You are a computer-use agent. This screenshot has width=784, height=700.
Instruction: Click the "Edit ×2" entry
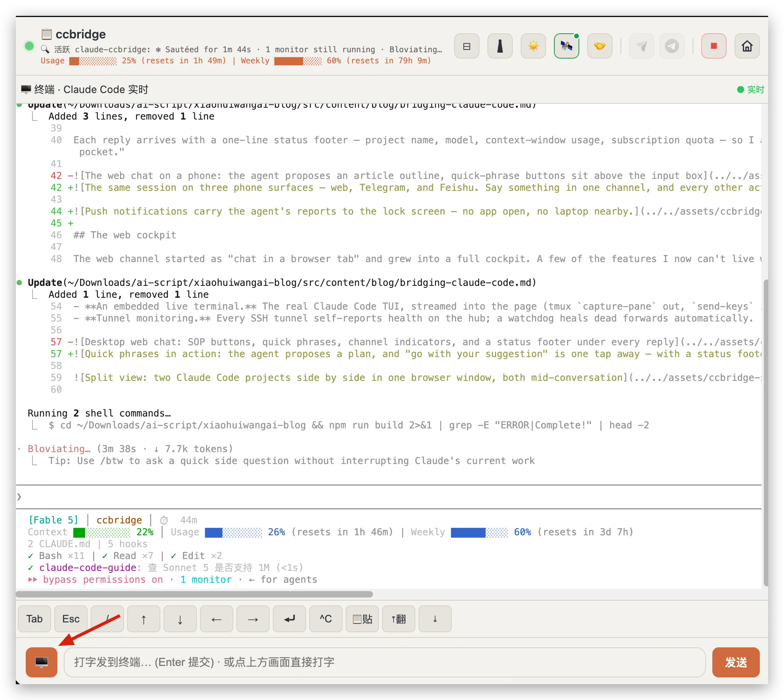pos(196,556)
